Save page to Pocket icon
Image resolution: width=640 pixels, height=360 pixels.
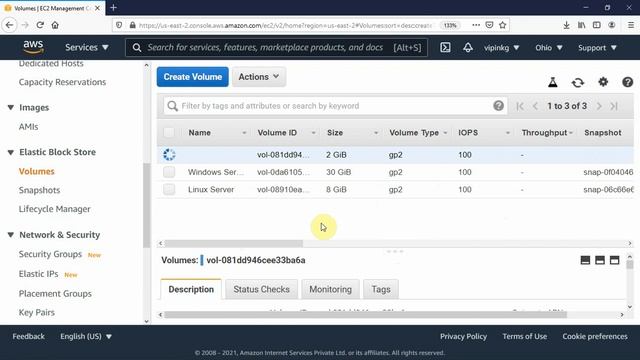pos(489,25)
